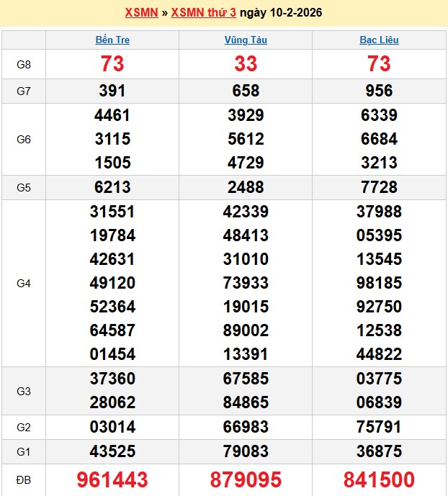Screen dimensions: 448x496
Task: Select Vũng Tàu G8 number 33
Action: [x=246, y=64]
